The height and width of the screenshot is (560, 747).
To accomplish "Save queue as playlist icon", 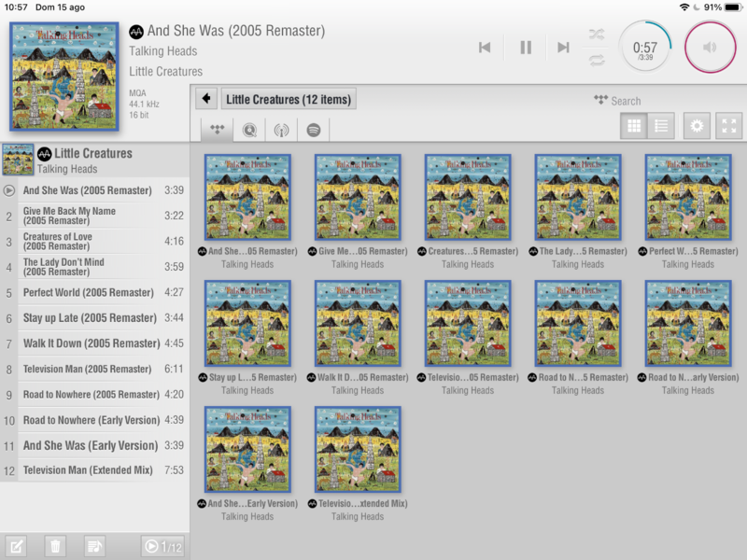I will pyautogui.click(x=94, y=546).
